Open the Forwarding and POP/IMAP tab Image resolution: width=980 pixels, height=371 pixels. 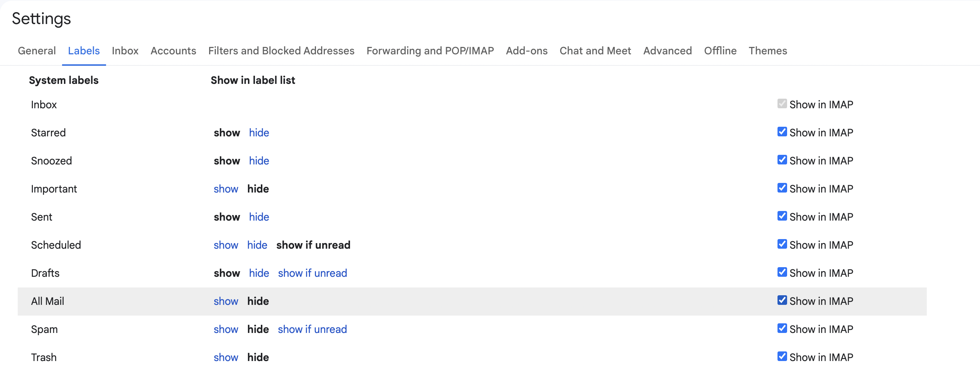point(430,51)
